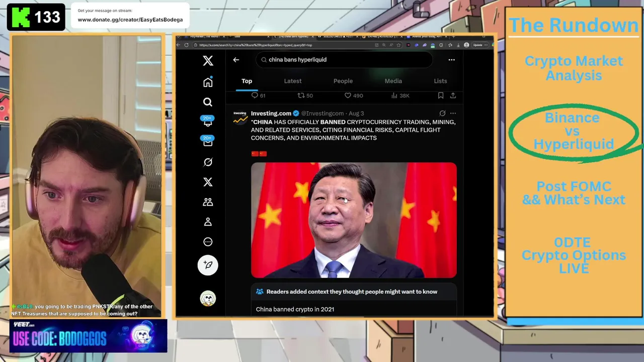Open the Xi Jinping tweet image

[354, 220]
